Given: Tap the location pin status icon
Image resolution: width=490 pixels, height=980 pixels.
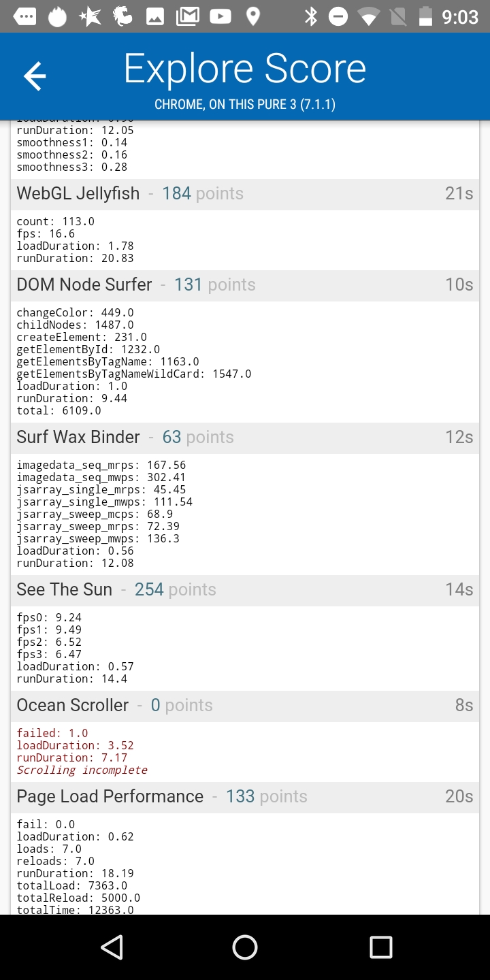Looking at the screenshot, I should (x=252, y=16).
